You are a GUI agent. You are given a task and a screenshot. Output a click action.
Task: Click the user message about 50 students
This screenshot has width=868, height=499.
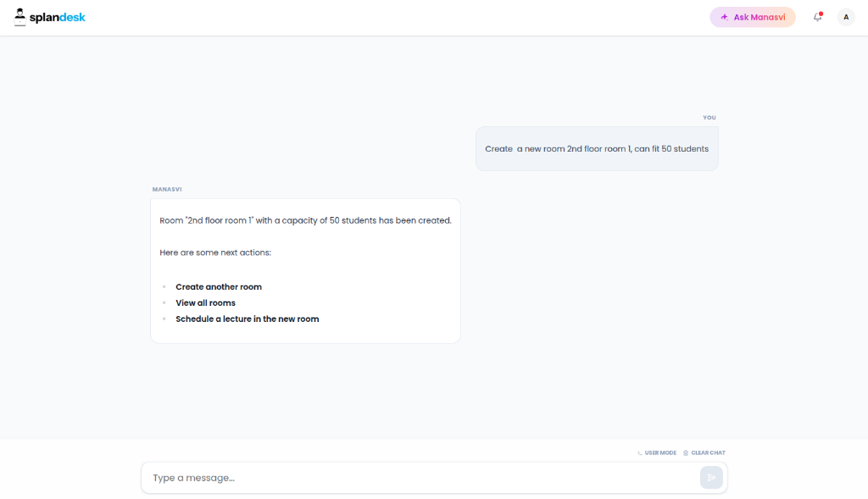click(x=597, y=149)
